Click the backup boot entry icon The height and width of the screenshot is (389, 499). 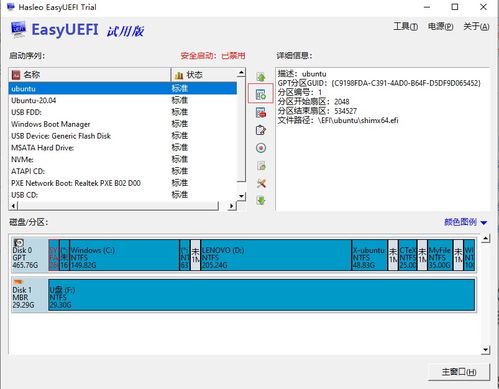point(261,166)
